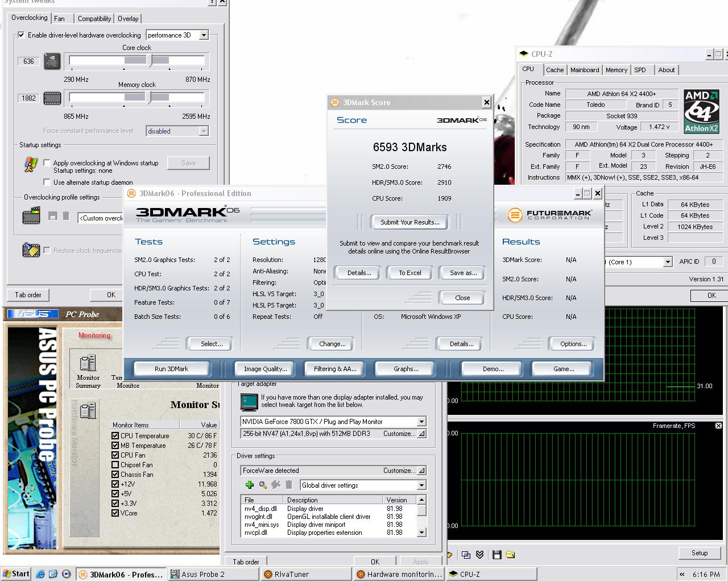Click the GPU core clock chip icon
The height and width of the screenshot is (582, 728).
point(52,61)
